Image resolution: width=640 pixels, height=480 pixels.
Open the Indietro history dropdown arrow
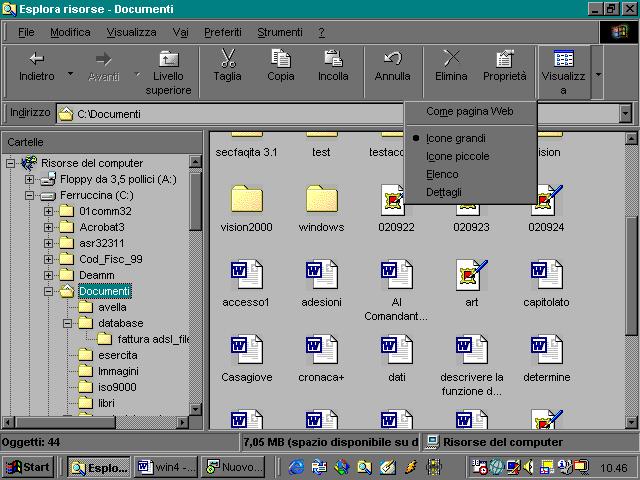pos(71,74)
